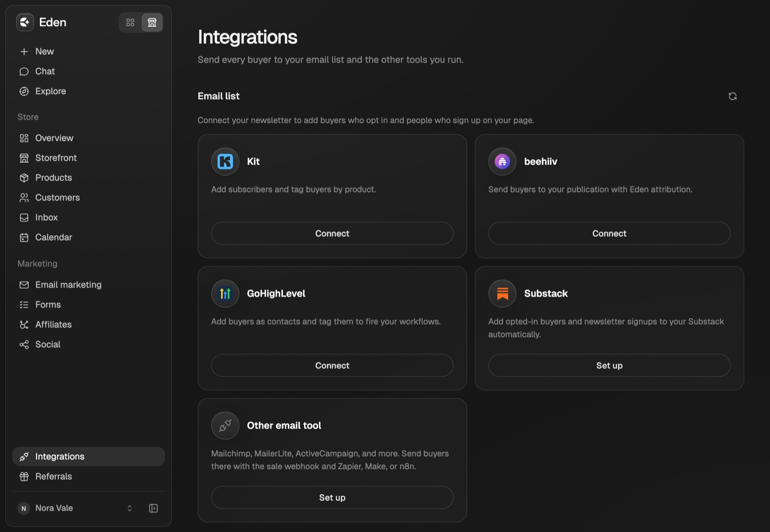Image resolution: width=770 pixels, height=532 pixels.
Task: Open the Affiliates sidebar item
Action: click(x=89, y=325)
